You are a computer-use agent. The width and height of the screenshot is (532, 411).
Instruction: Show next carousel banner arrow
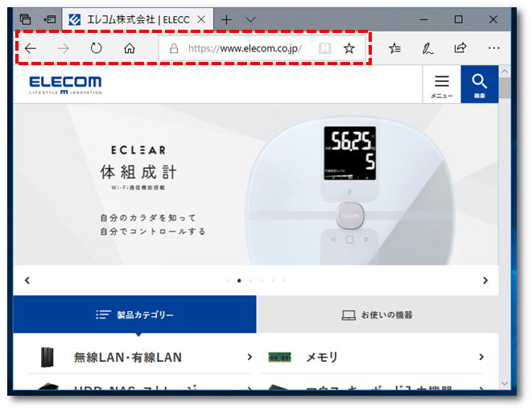[x=485, y=281]
